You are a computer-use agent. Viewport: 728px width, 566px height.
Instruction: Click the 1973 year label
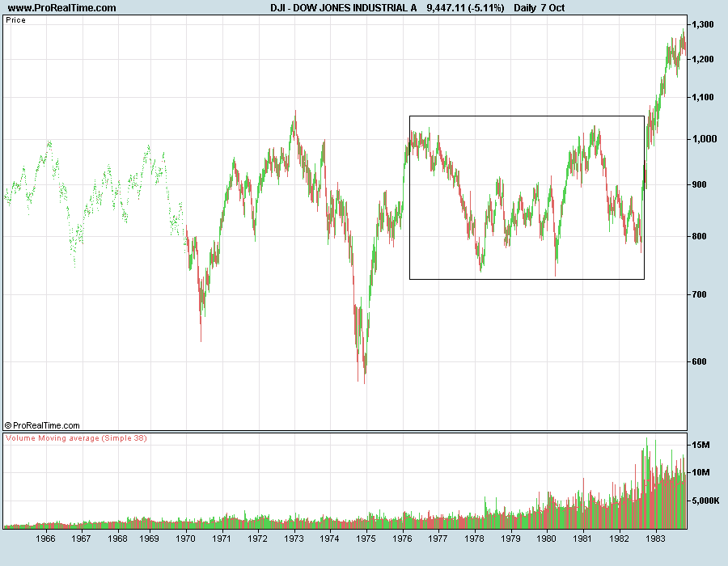pos(294,539)
